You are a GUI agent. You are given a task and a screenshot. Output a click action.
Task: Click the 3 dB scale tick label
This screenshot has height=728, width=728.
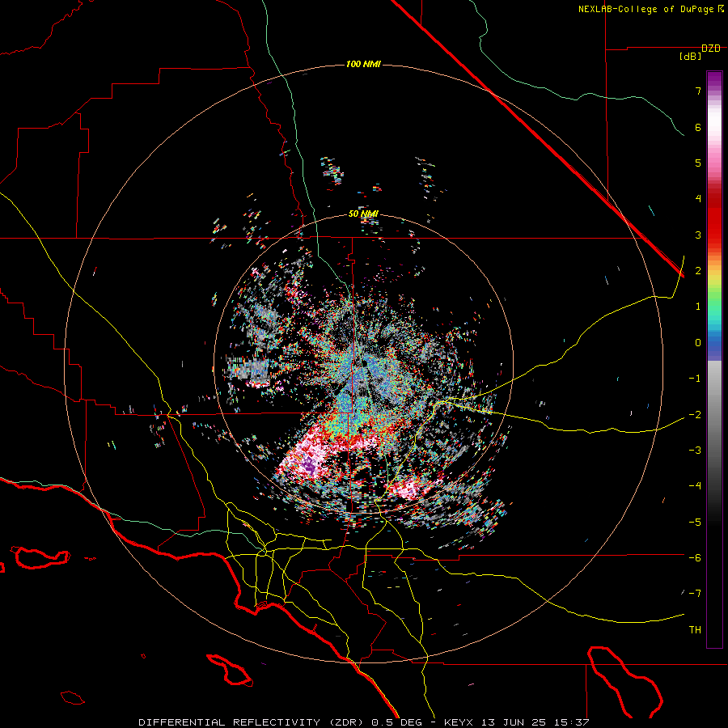pyautogui.click(x=698, y=235)
